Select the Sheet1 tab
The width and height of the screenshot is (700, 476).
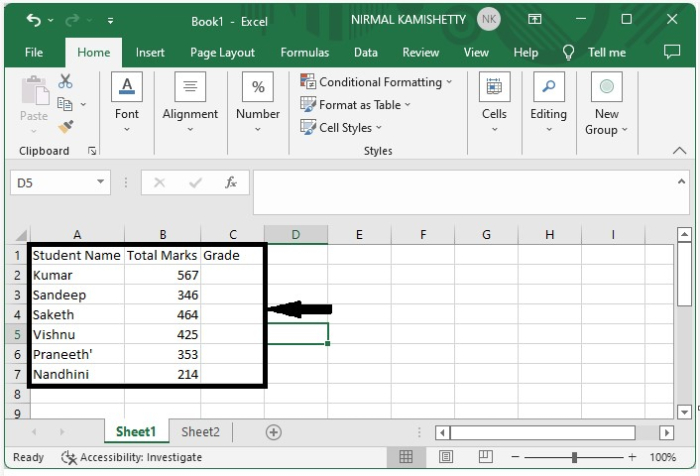pos(136,432)
